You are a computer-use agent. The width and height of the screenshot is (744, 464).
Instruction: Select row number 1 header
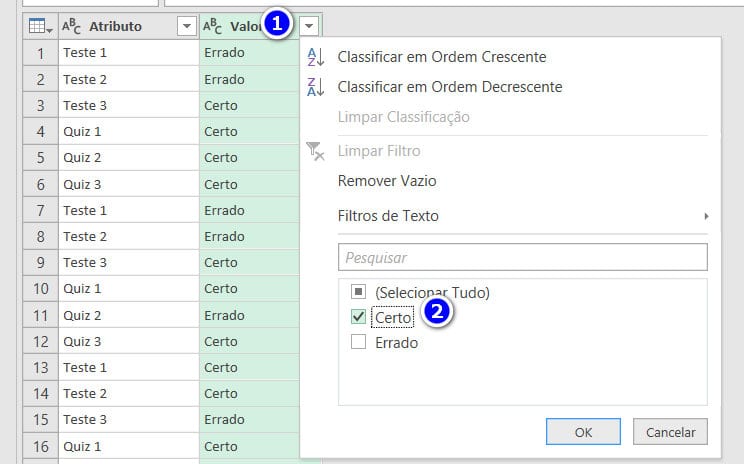click(x=41, y=53)
